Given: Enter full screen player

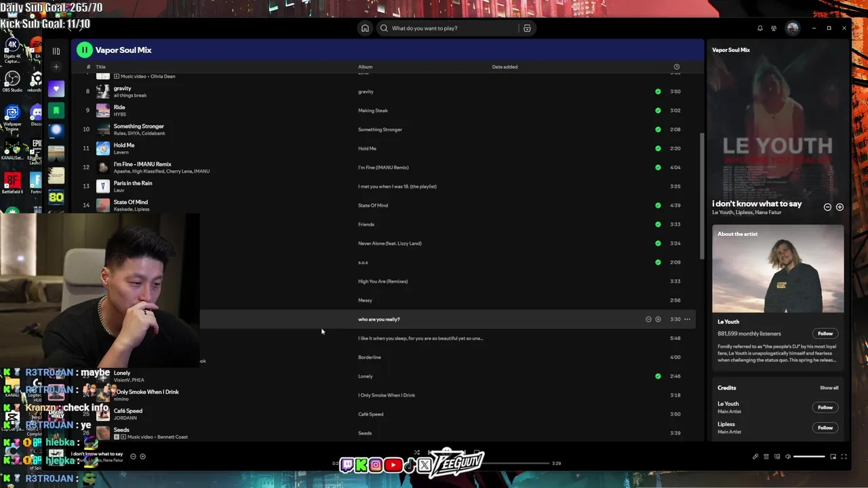Looking at the screenshot, I should click(844, 457).
